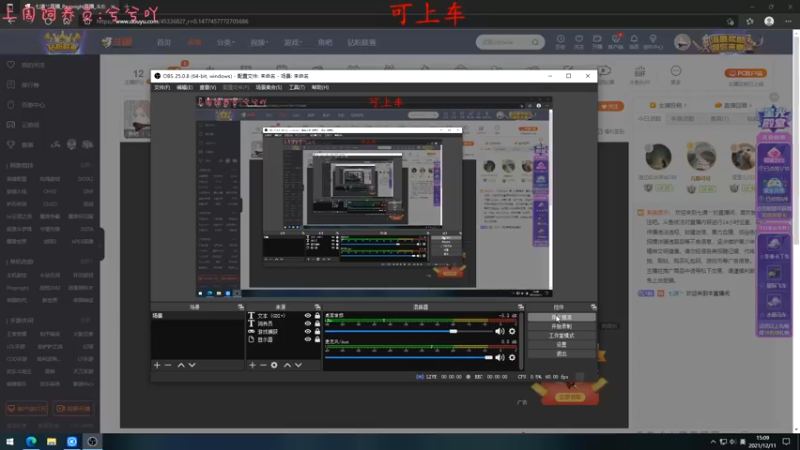The width and height of the screenshot is (800, 450).
Task: Open 我的关注 heart item in Douyu sidebar
Action: (28, 65)
